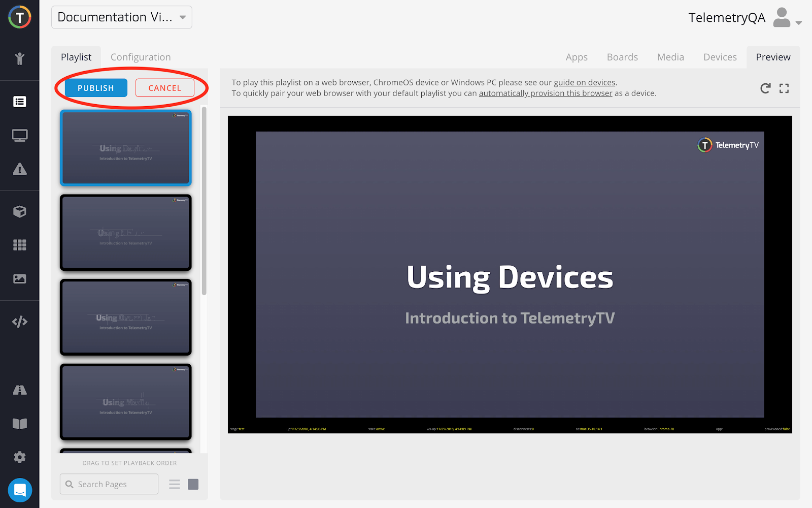Viewport: 812px width, 508px height.
Task: Click the TelemetryTV logo icon
Action: 19,17
